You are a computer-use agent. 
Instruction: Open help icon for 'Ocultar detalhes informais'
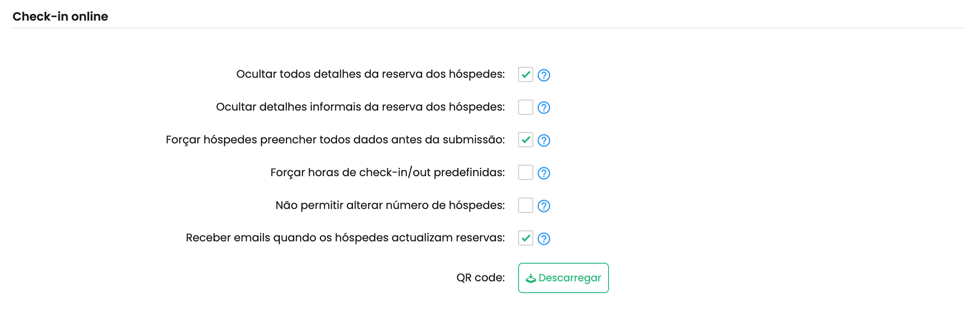tap(544, 108)
